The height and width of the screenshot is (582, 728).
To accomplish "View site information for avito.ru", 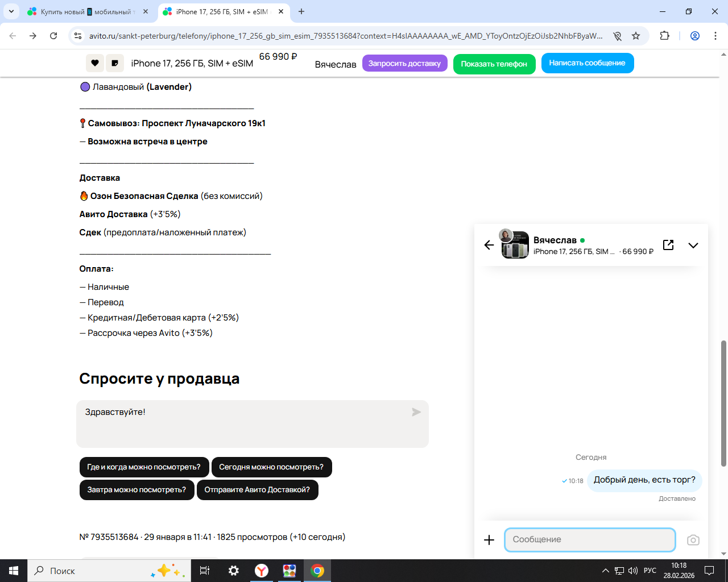I will 78,36.
